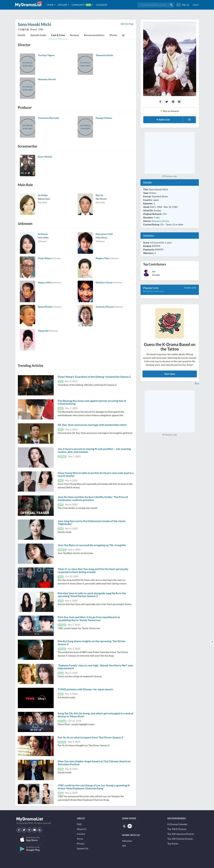Open footer Top 100 K-Dramas link
The width and height of the screenshot is (214, 868).
[x=177, y=829]
